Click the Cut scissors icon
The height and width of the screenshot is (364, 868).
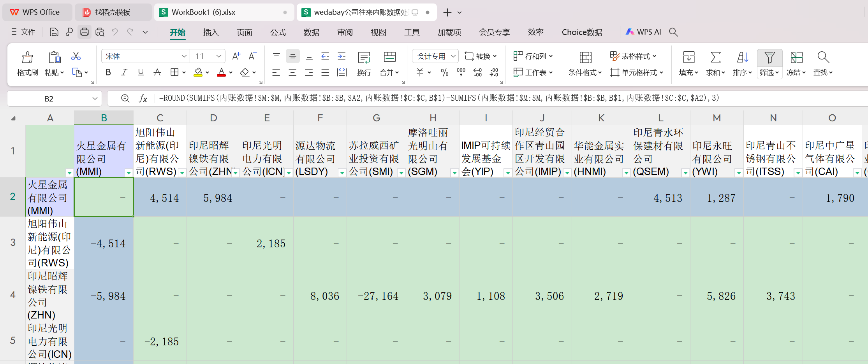click(x=76, y=56)
